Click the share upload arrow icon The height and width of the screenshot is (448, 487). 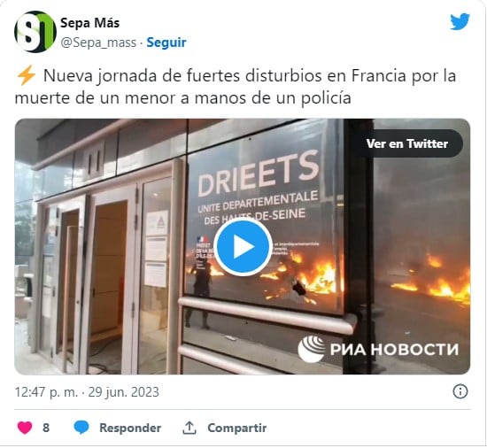coord(189,428)
